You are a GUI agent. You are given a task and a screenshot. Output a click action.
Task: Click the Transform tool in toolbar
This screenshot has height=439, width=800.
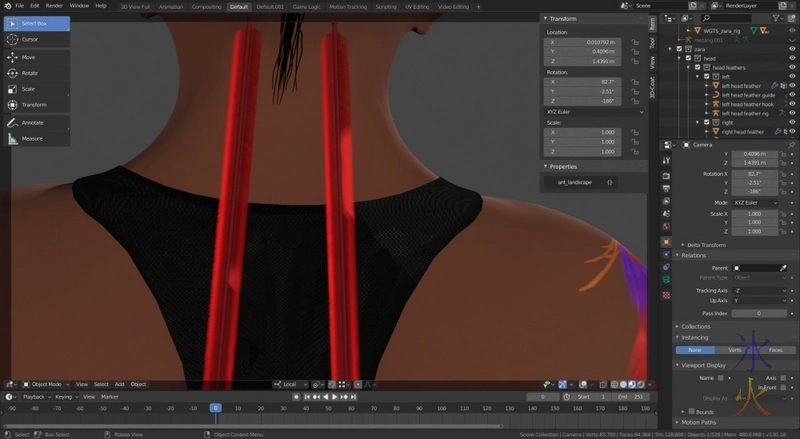[35, 105]
